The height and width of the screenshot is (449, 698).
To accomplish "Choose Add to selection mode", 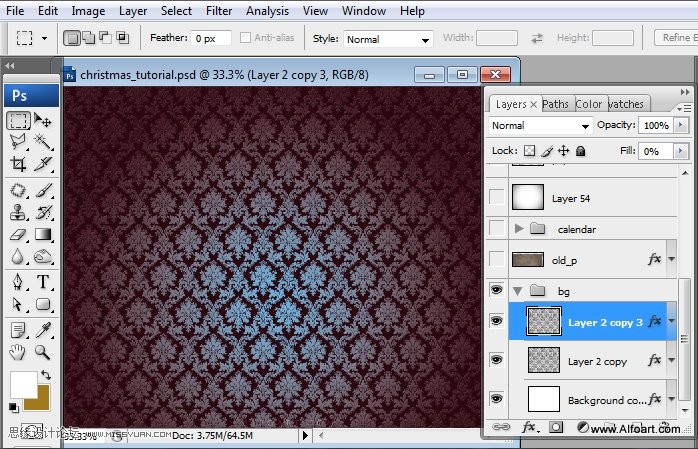I will (89, 38).
